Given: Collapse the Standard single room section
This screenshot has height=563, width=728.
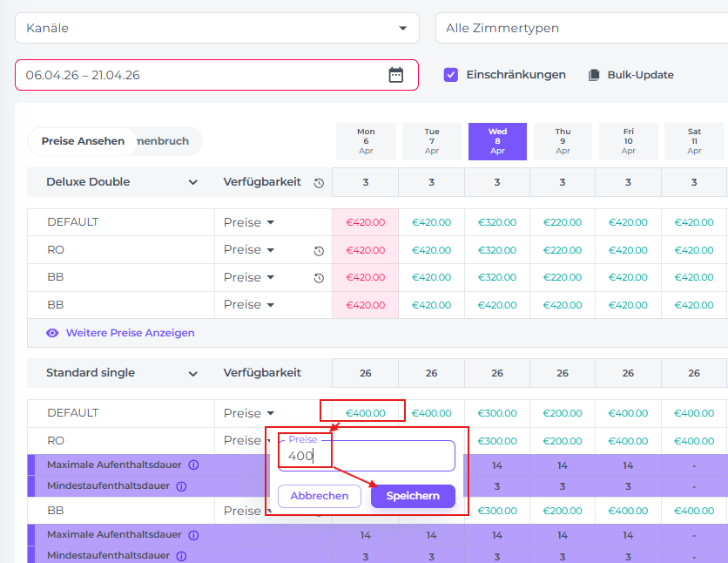Looking at the screenshot, I should click(192, 374).
